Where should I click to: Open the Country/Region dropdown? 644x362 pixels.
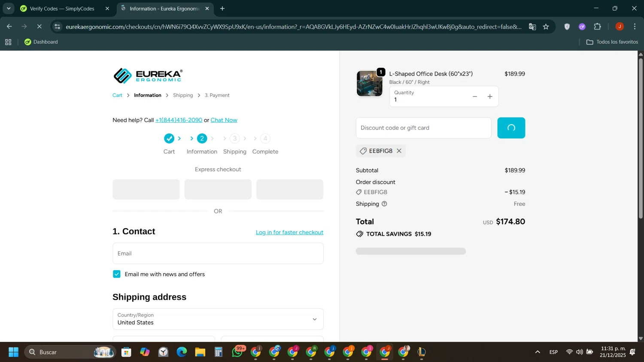pyautogui.click(x=218, y=319)
